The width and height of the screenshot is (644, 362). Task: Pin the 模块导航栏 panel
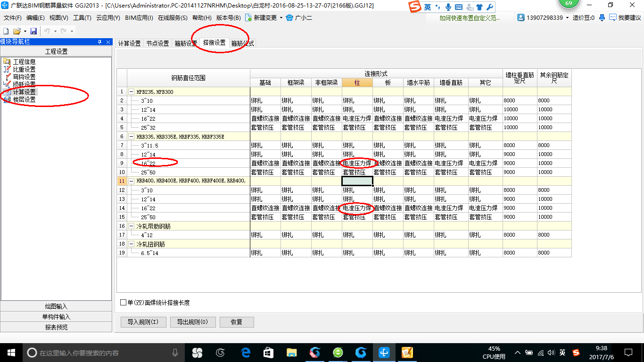tap(99, 42)
